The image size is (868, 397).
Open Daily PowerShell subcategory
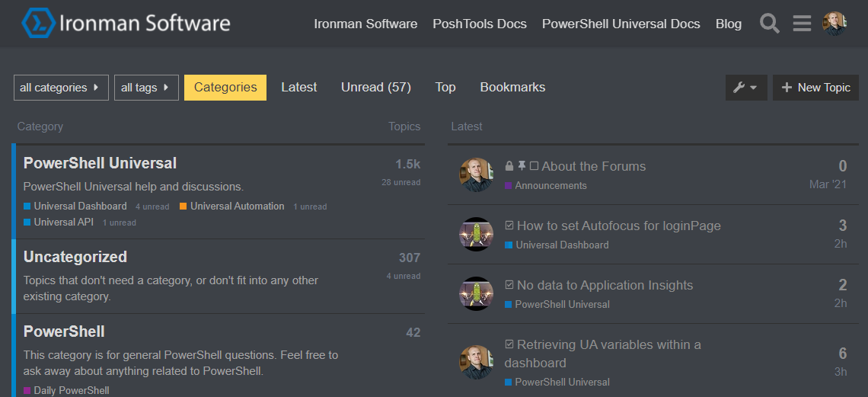point(72,390)
